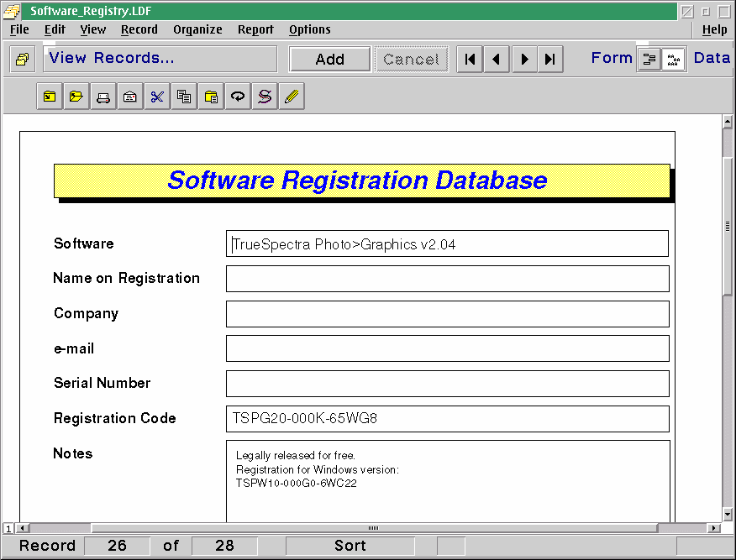
Task: Click the current record number 26
Action: 117,546
